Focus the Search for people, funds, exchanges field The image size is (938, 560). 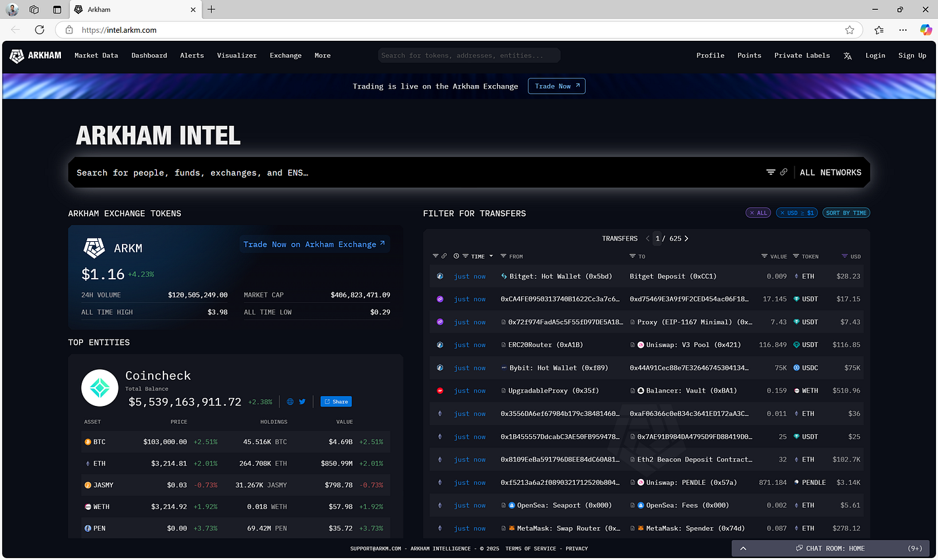tap(415, 173)
